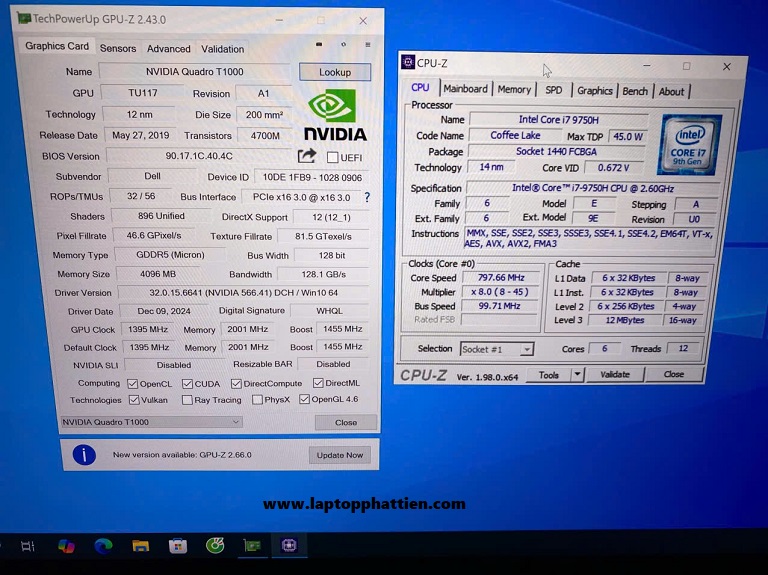Click the Update Now button
Screen dimensions: 768x575
pyautogui.click(x=340, y=455)
